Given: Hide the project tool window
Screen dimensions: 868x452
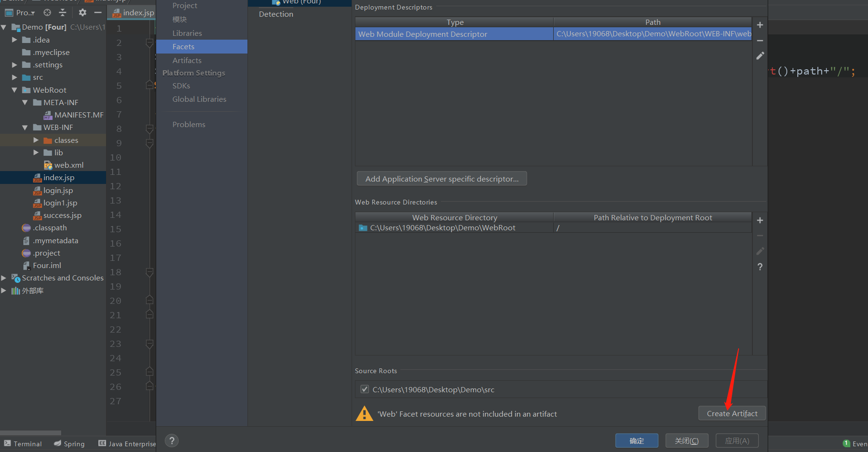Looking at the screenshot, I should (98, 12).
